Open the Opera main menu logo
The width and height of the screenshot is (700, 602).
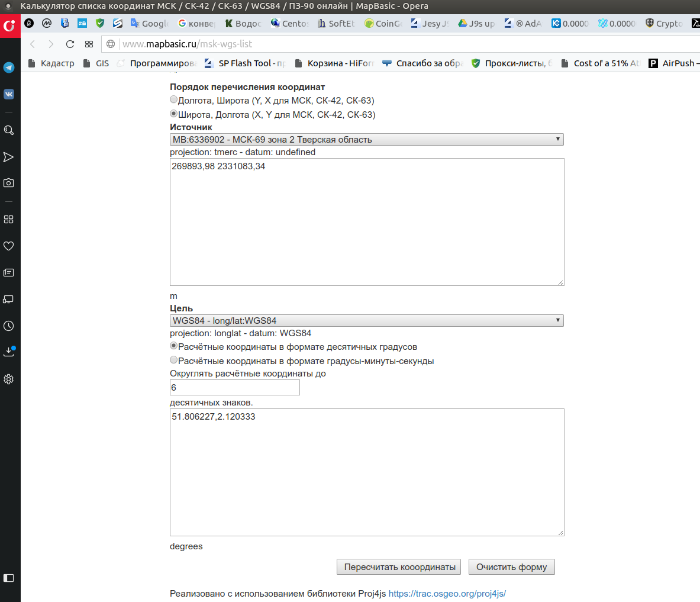[9, 26]
